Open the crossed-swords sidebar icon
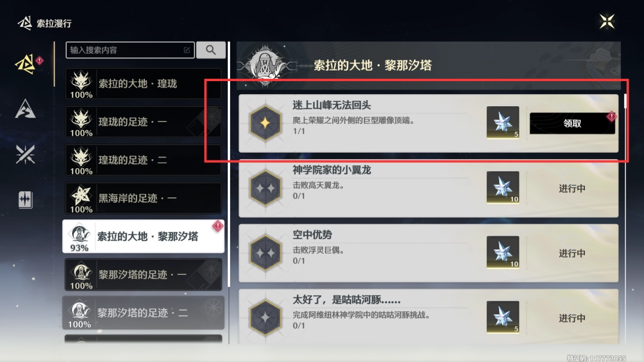Image resolution: width=644 pixels, height=362 pixels. pos(25,154)
